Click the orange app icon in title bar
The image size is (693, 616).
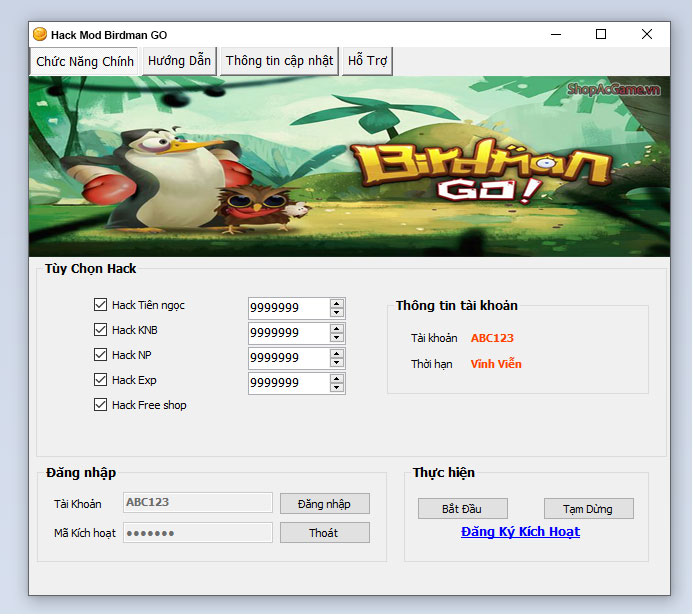click(40, 34)
